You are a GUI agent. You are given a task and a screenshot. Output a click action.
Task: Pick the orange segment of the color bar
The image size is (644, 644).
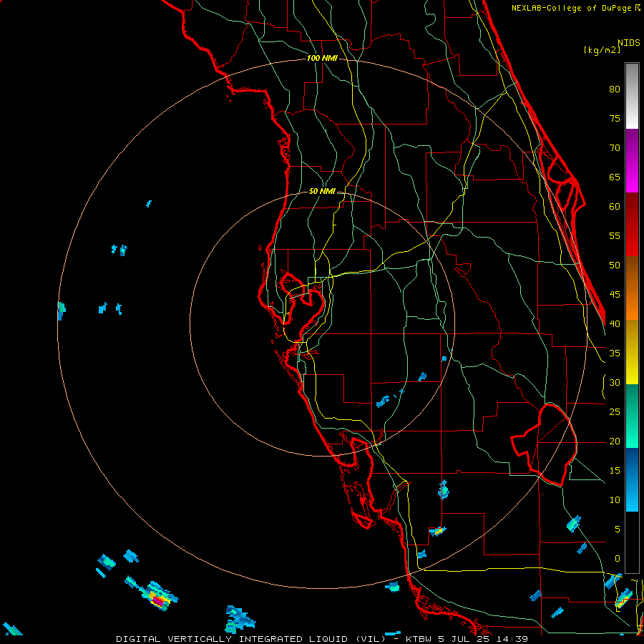(x=632, y=304)
